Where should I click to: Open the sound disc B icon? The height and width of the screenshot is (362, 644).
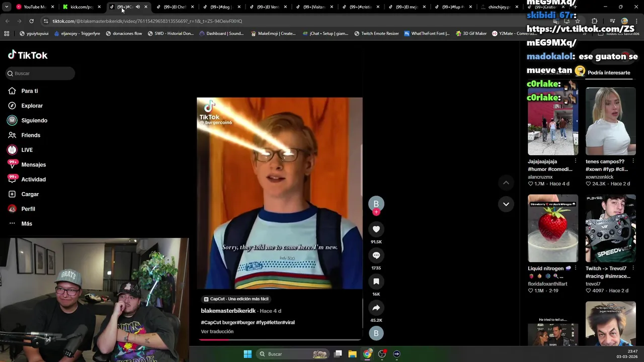point(376,333)
